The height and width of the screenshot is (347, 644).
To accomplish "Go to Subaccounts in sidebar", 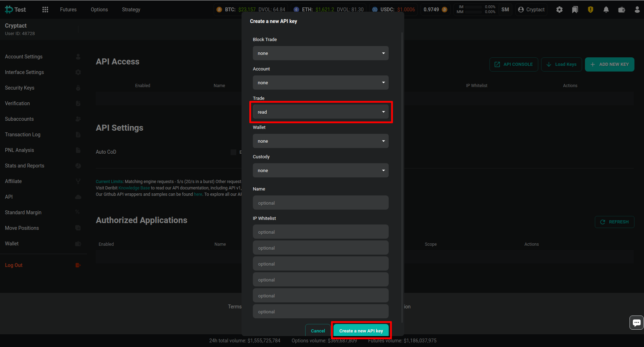I will click(19, 119).
